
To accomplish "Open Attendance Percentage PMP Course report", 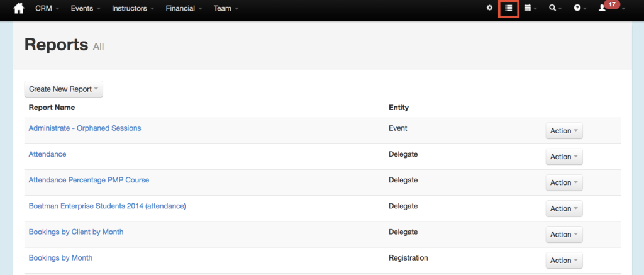I will click(89, 180).
